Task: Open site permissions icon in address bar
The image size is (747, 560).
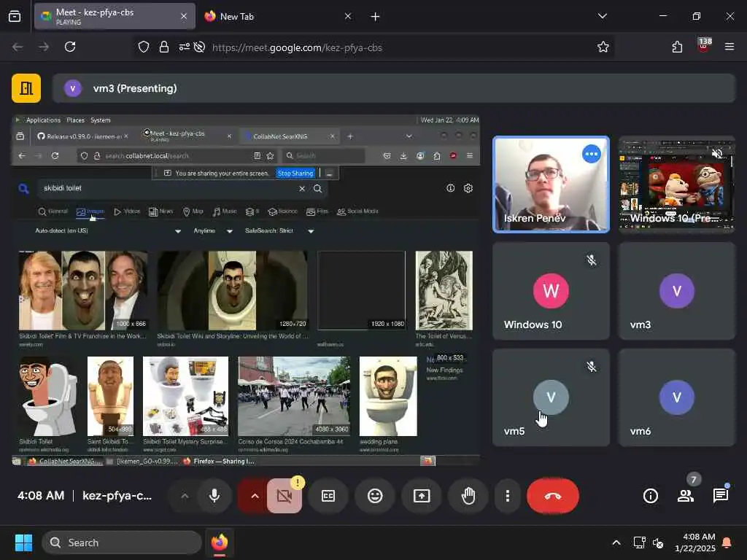Action: [x=185, y=47]
